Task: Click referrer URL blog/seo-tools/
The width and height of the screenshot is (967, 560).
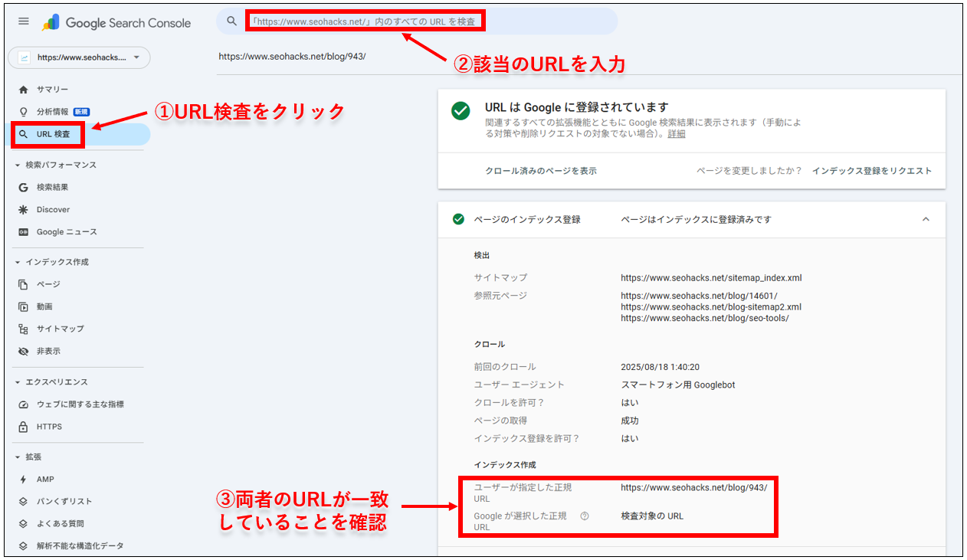Action: (x=705, y=318)
